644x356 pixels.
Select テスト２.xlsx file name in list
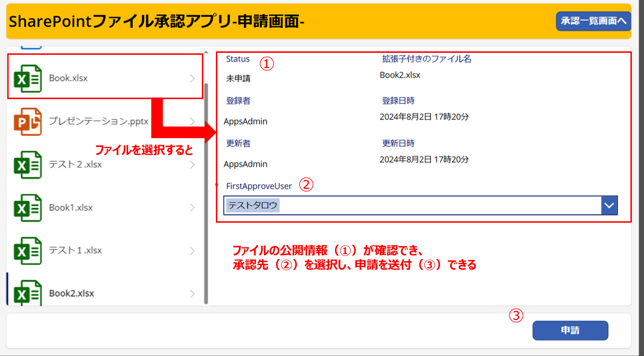tap(75, 164)
